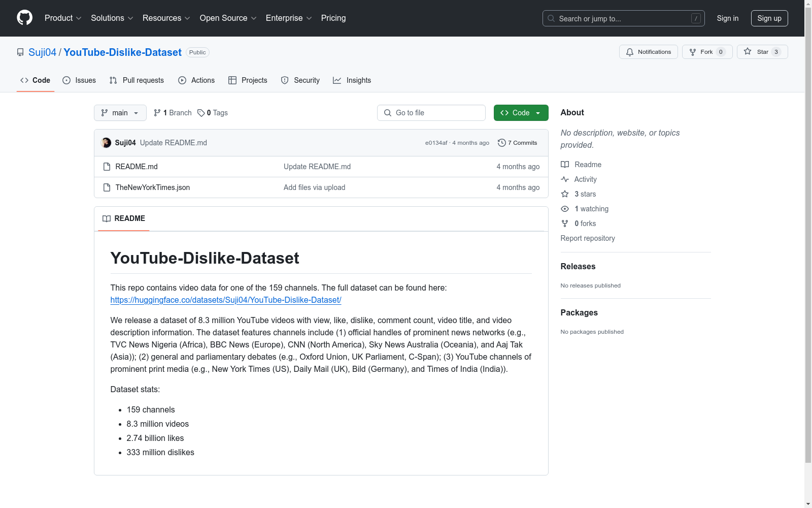Click the Notifications bell button
The height and width of the screenshot is (508, 812).
(648, 52)
